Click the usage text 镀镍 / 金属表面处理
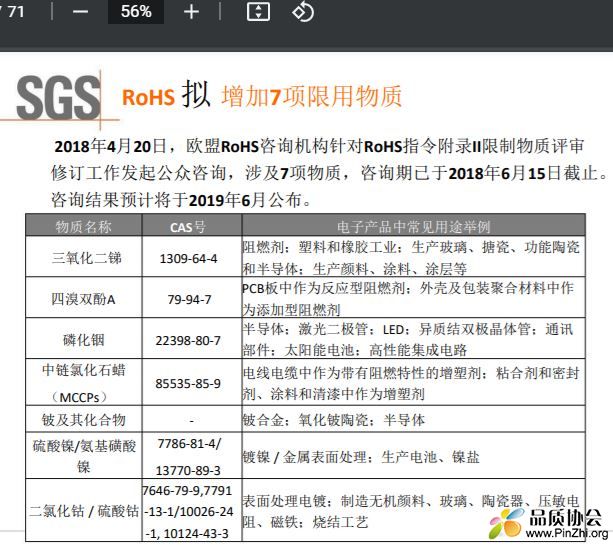 pos(305,457)
